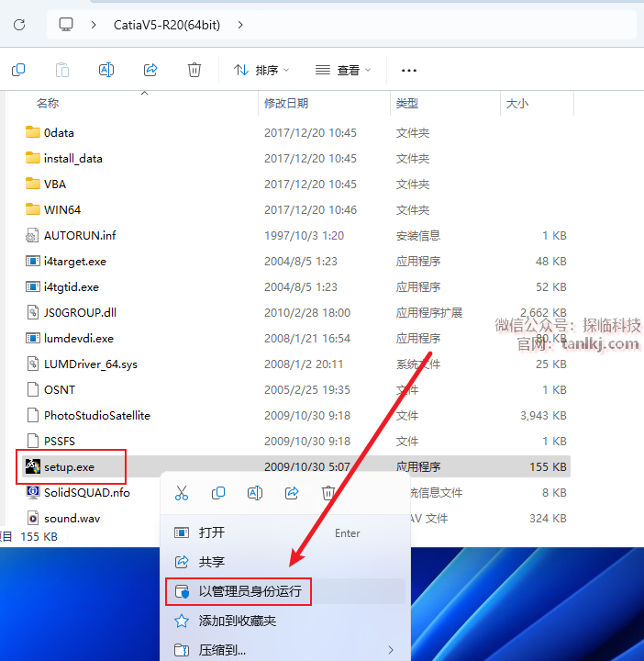644x661 pixels.
Task: Open the 排序 sort dropdown
Action: tap(261, 70)
